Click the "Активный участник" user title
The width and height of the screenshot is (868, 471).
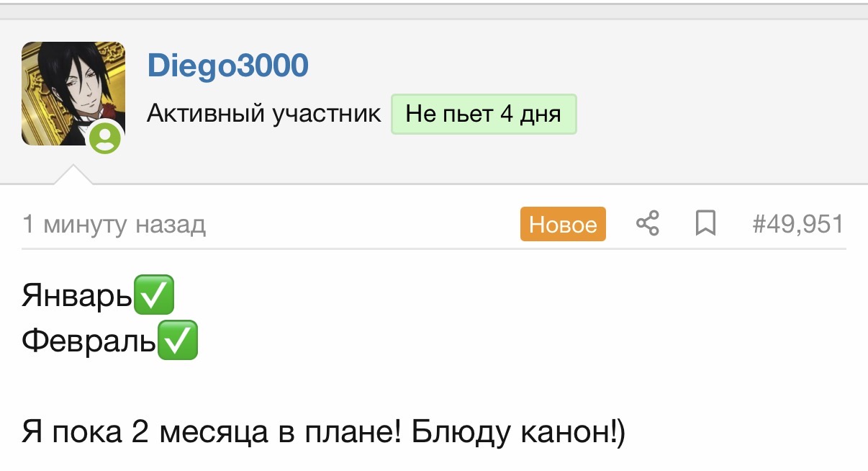263,114
